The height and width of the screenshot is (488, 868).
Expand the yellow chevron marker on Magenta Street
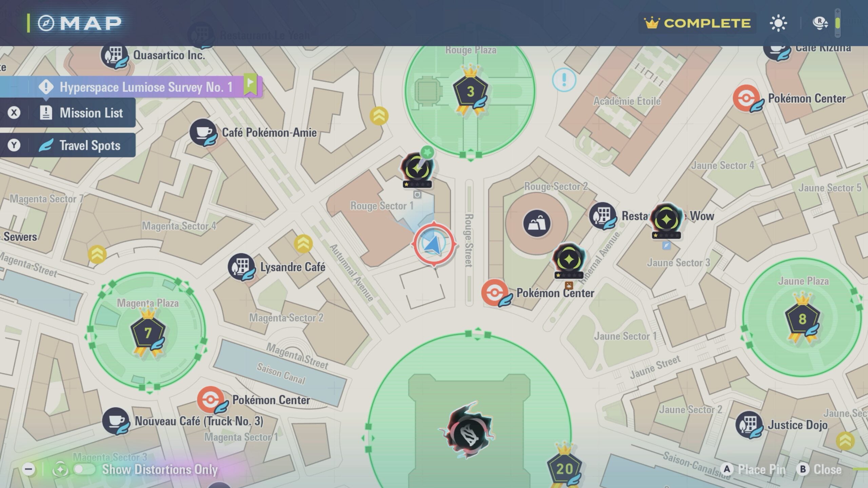(x=97, y=255)
